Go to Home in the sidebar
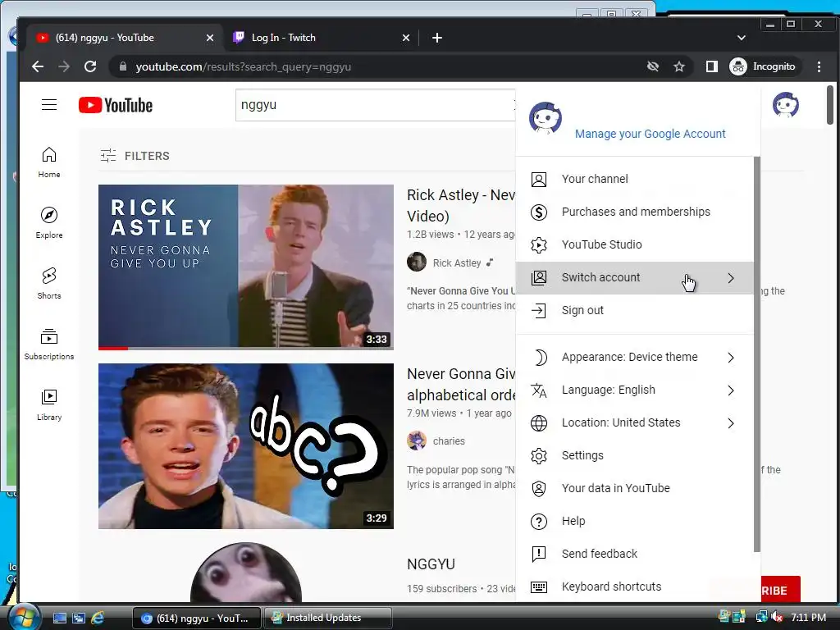The image size is (840, 630). click(x=48, y=162)
